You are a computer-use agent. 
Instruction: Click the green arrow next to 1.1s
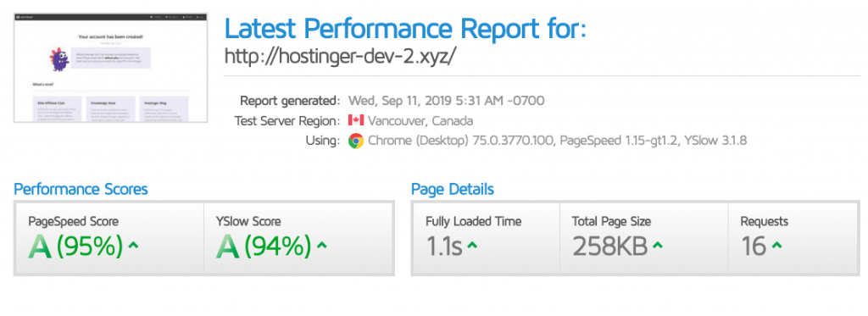[472, 246]
